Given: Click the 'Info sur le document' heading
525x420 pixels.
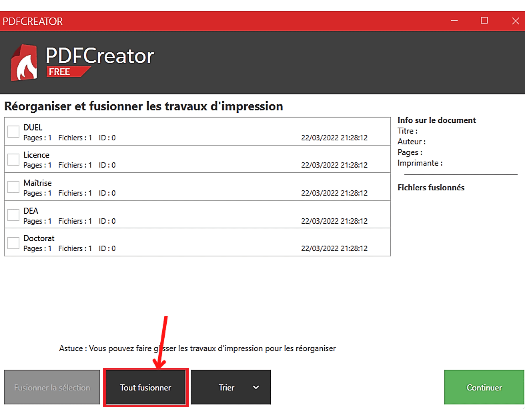Looking at the screenshot, I should click(437, 120).
